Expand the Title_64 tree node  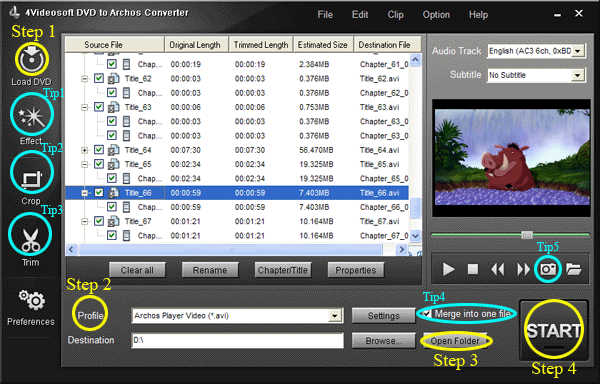[85, 150]
